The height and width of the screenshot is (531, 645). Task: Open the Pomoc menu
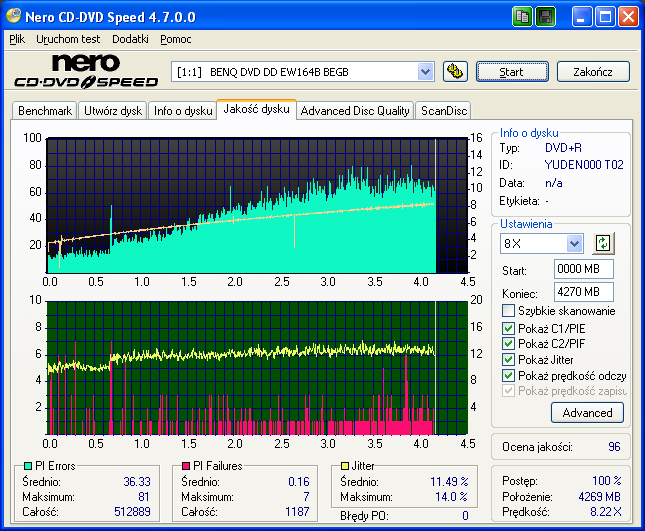176,39
